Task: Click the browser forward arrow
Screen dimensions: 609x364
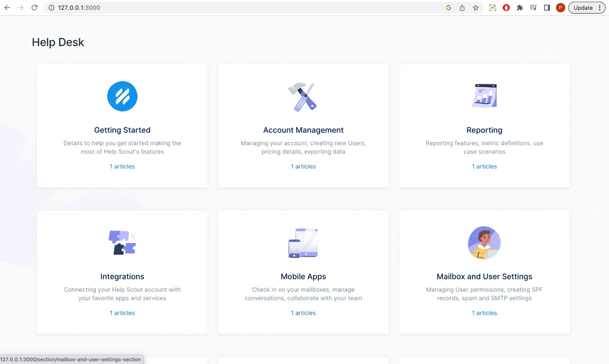Action: [21, 8]
